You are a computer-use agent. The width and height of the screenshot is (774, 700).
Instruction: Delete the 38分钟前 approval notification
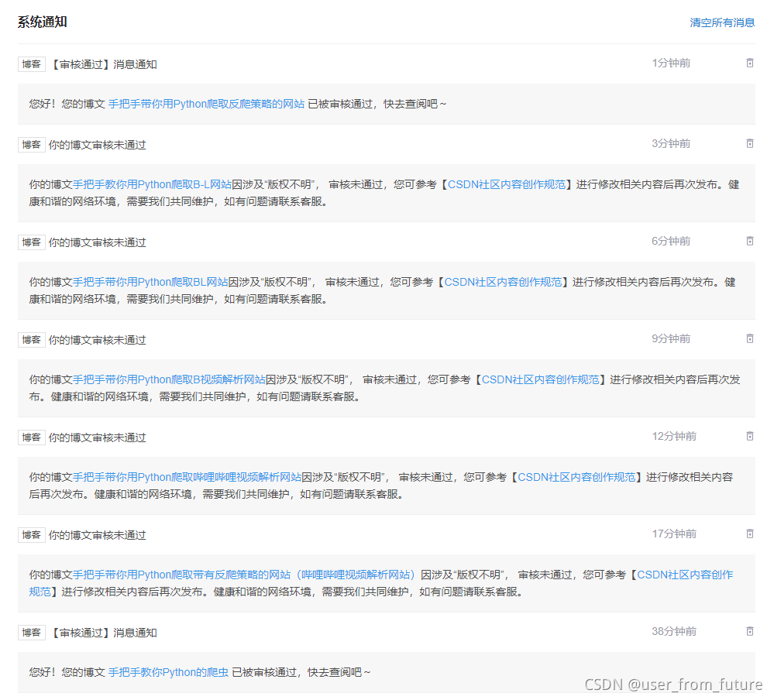tap(750, 633)
